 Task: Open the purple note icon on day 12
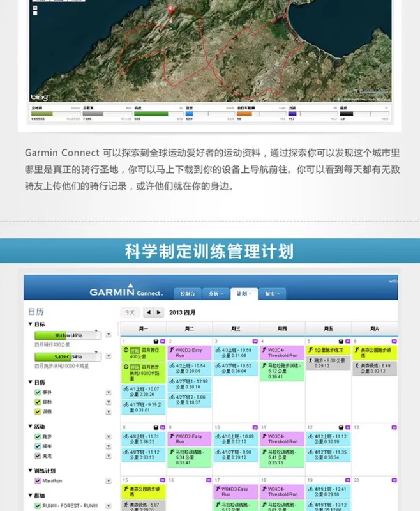coord(348,427)
